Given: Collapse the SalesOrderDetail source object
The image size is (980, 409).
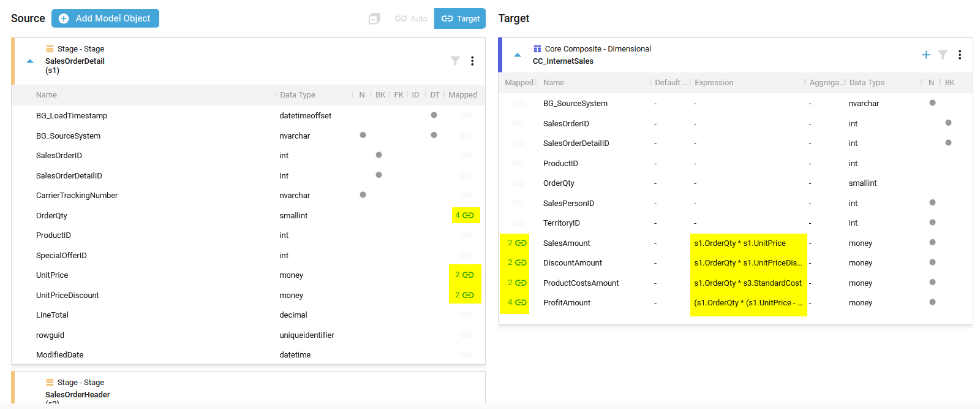Looking at the screenshot, I should pos(30,61).
